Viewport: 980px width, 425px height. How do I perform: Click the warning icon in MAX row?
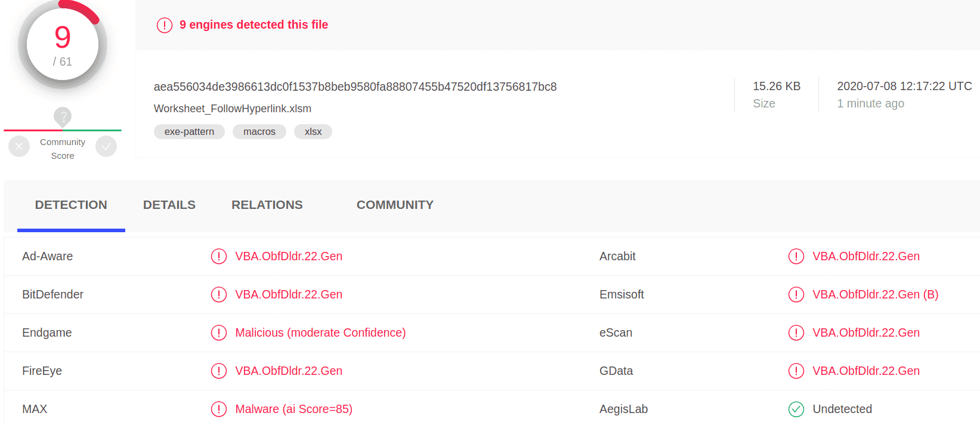click(219, 409)
